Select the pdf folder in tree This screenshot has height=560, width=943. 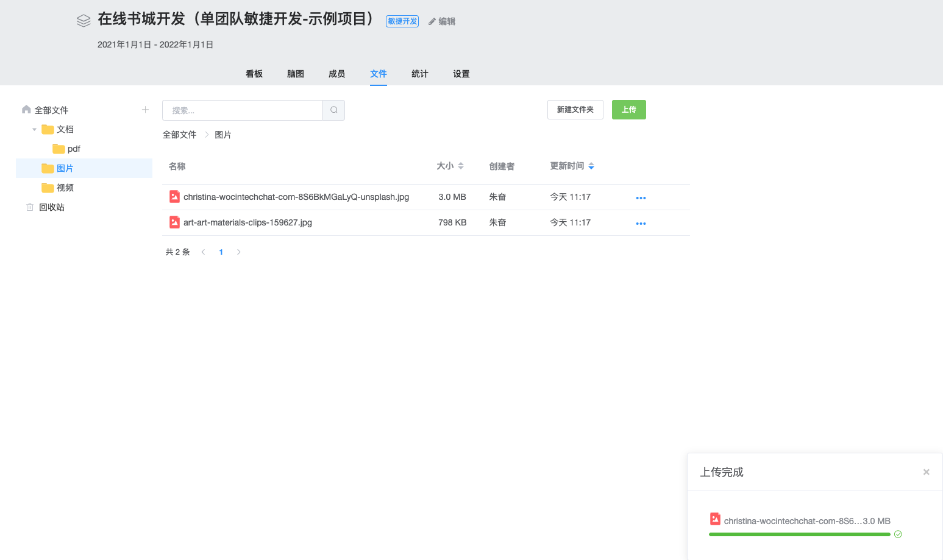pos(73,149)
